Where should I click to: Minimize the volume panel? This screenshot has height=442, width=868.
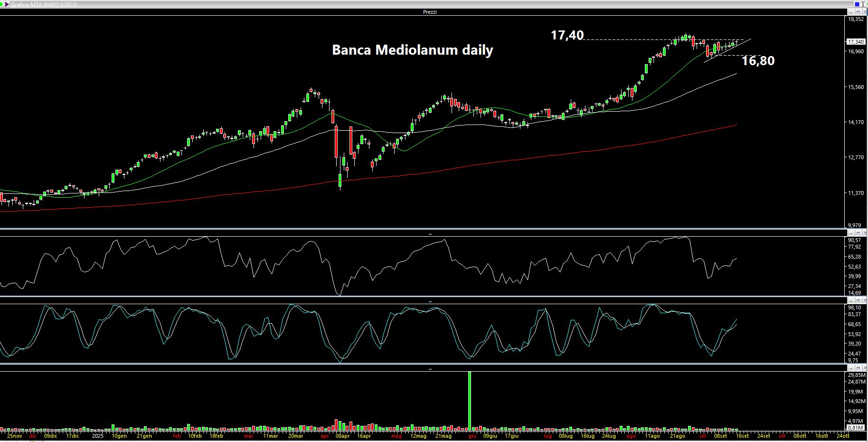click(x=851, y=368)
